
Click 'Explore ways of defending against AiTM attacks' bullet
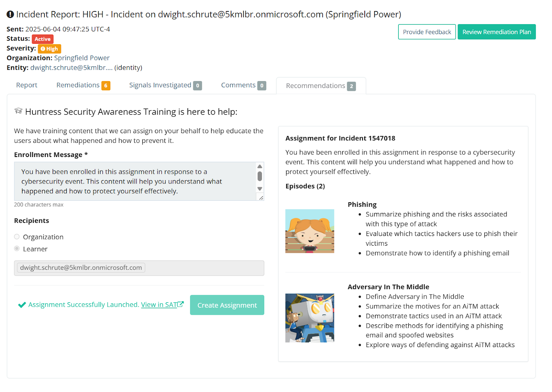point(440,345)
